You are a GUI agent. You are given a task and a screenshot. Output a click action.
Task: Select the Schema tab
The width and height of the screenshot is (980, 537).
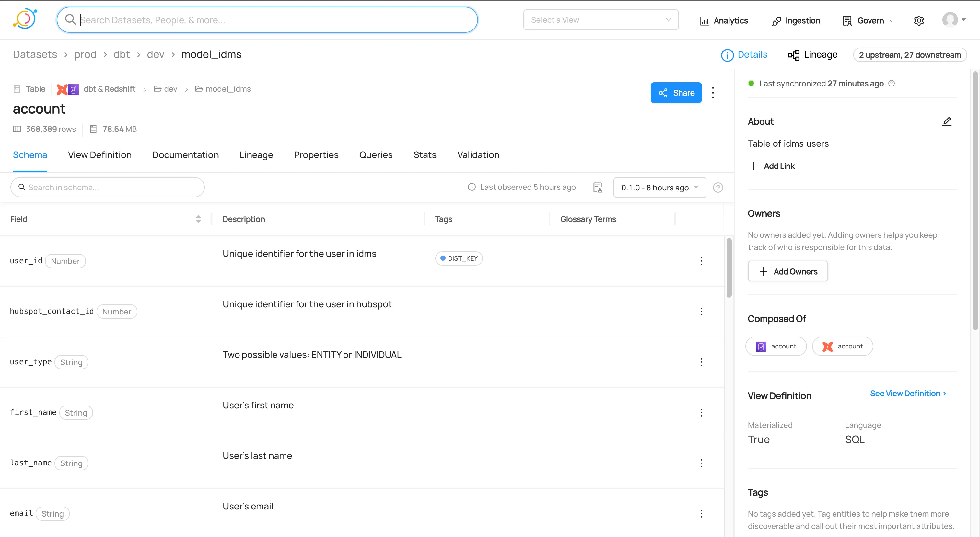click(30, 155)
